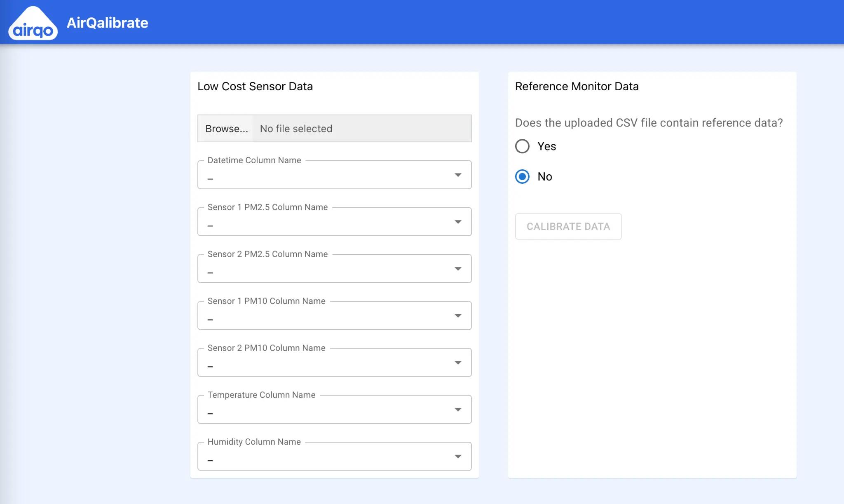This screenshot has height=504, width=844.
Task: Click the Reference Monitor Data heading
Action: tap(577, 87)
